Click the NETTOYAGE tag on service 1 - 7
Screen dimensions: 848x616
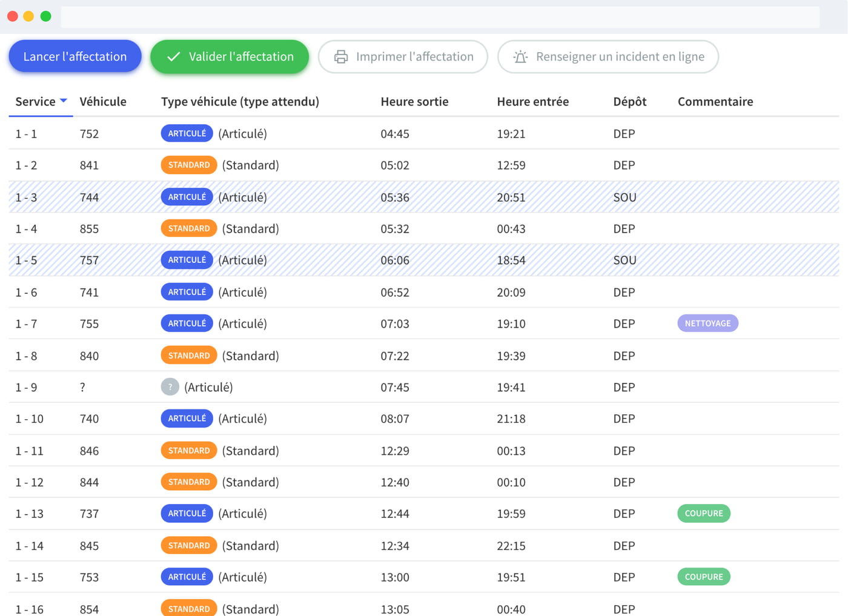click(x=707, y=323)
